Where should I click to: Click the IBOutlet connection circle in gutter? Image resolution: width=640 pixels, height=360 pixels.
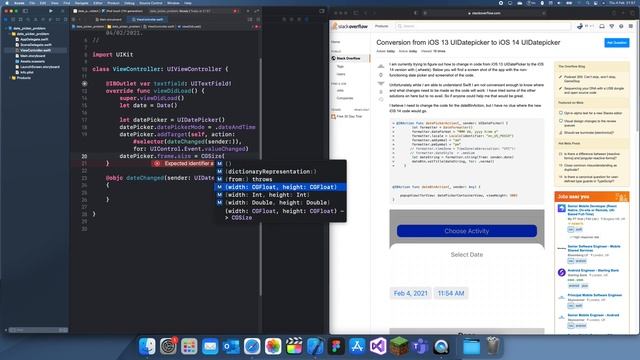(84, 83)
